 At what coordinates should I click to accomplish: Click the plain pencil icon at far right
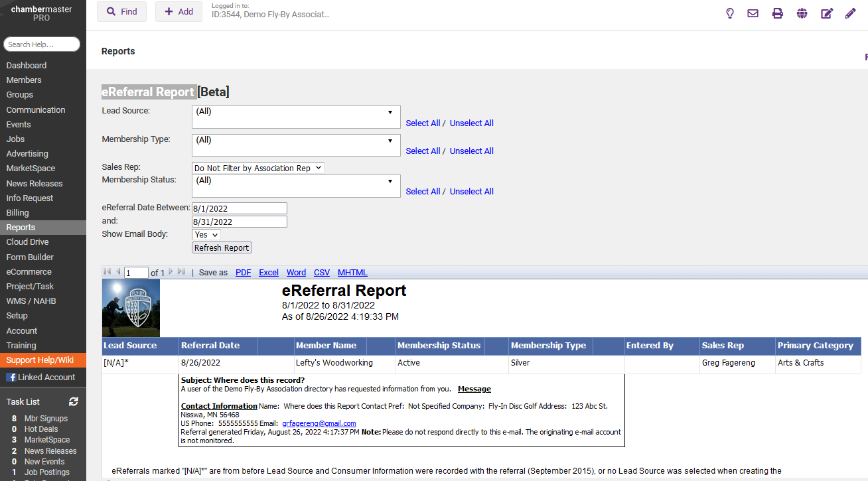coord(850,13)
